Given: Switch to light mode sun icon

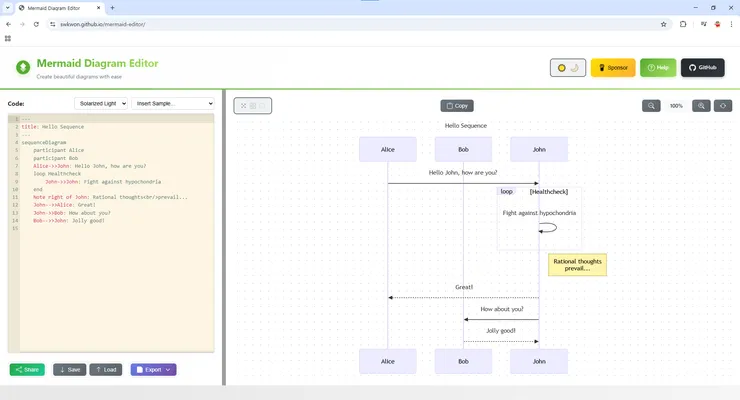Looking at the screenshot, I should [x=562, y=68].
